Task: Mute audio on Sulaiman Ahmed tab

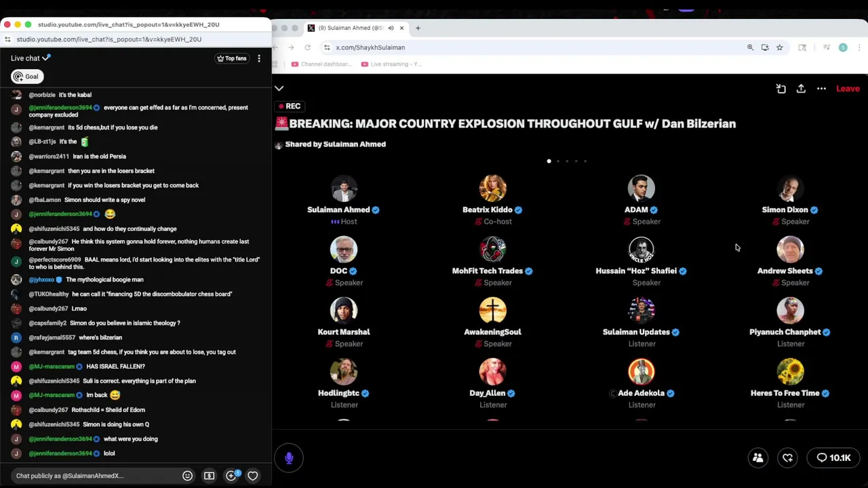Action: pyautogui.click(x=391, y=28)
